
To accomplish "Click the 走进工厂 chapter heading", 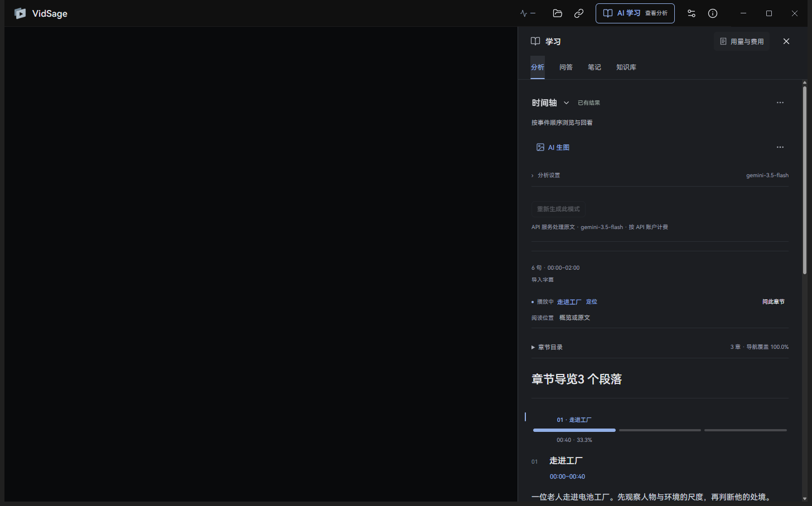I will coord(566,461).
